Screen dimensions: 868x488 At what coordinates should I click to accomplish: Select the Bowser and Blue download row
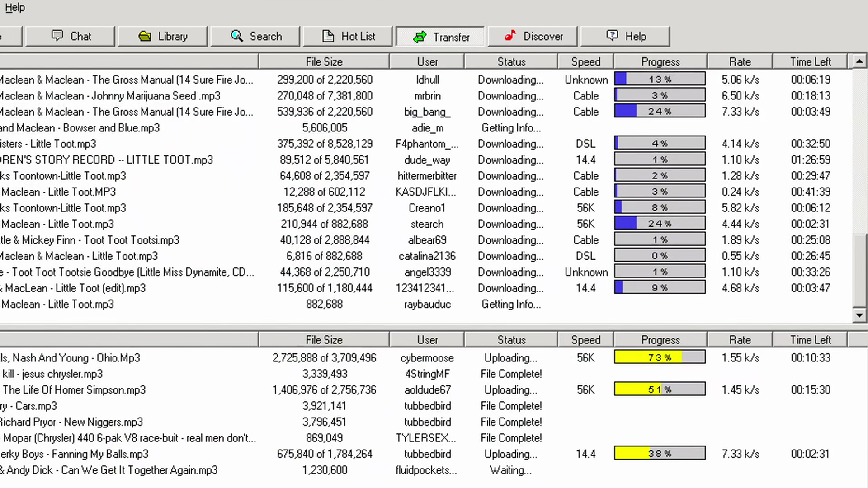tap(425, 128)
